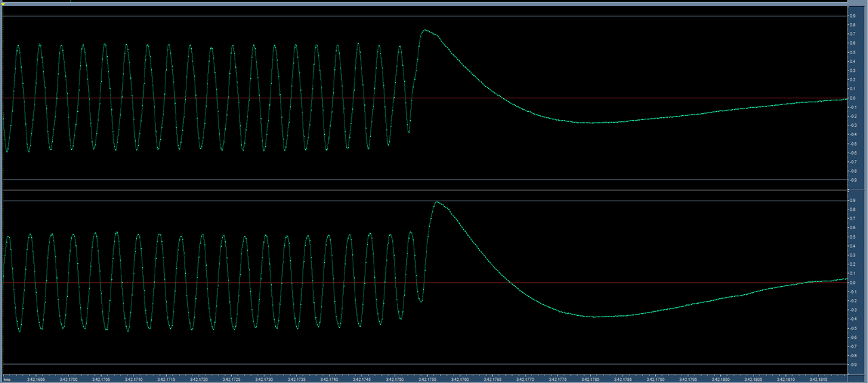The width and height of the screenshot is (868, 383).
Task: Click the 3:42.1815 label on time ruler
Action: (x=818, y=380)
